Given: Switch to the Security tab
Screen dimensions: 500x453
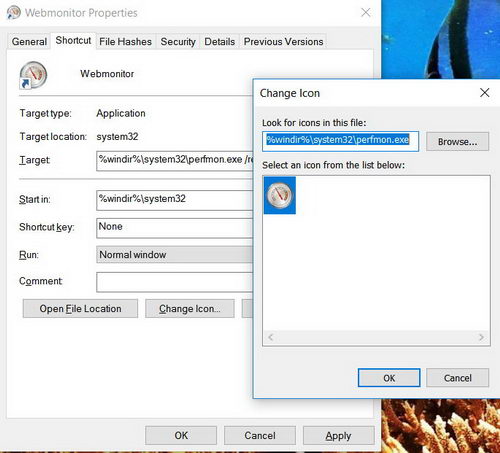Looking at the screenshot, I should [x=178, y=42].
